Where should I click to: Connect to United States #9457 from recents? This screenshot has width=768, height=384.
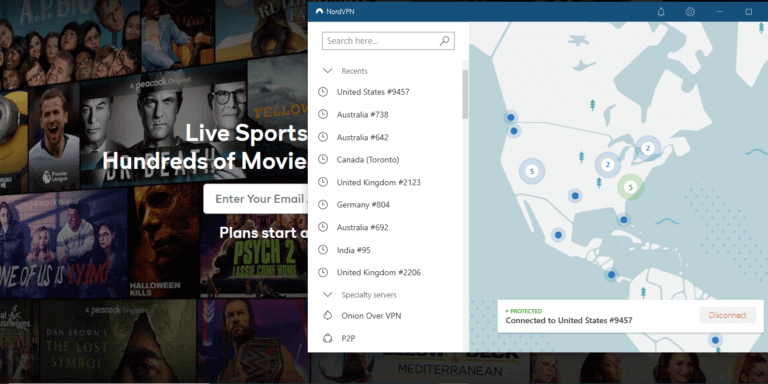[x=373, y=92]
